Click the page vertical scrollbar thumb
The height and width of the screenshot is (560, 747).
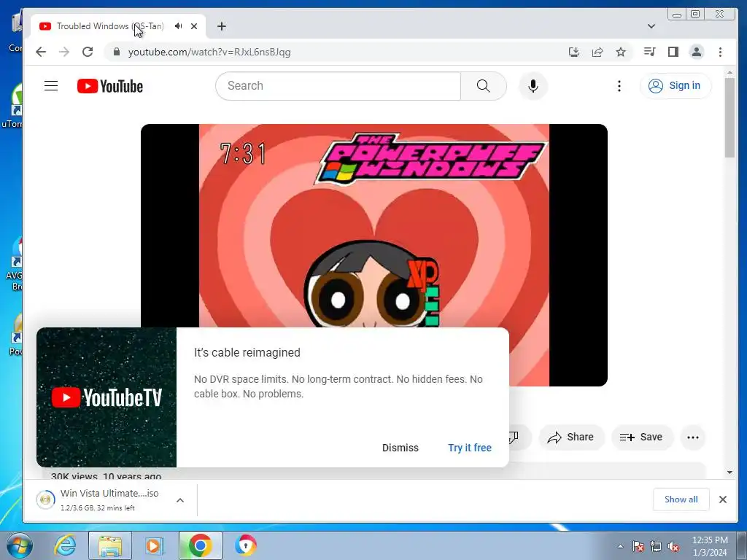click(x=729, y=117)
